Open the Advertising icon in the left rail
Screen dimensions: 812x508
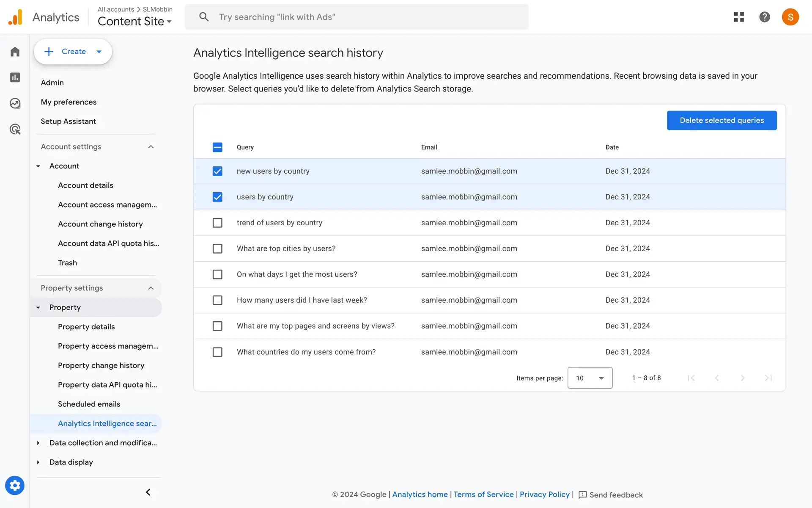click(x=15, y=129)
